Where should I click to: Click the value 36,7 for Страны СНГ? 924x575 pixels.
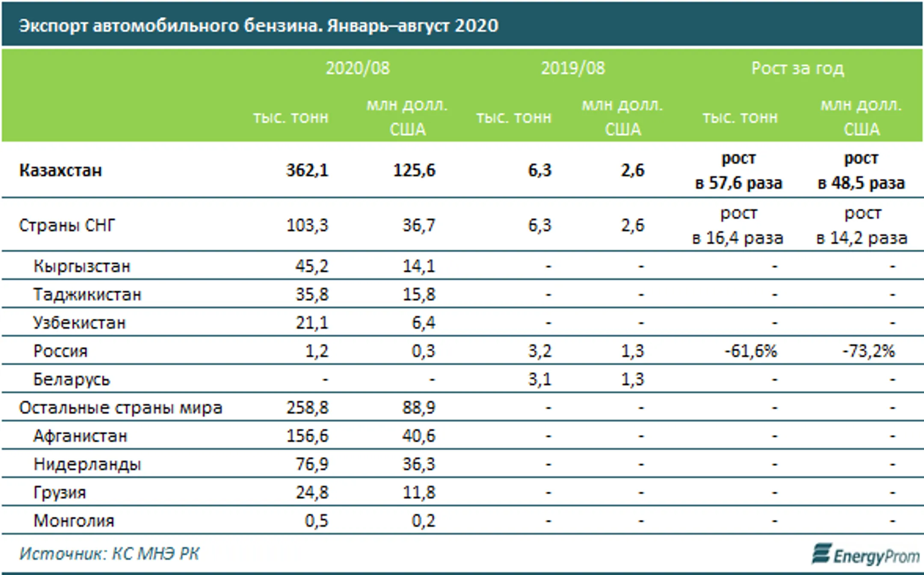coord(419,225)
